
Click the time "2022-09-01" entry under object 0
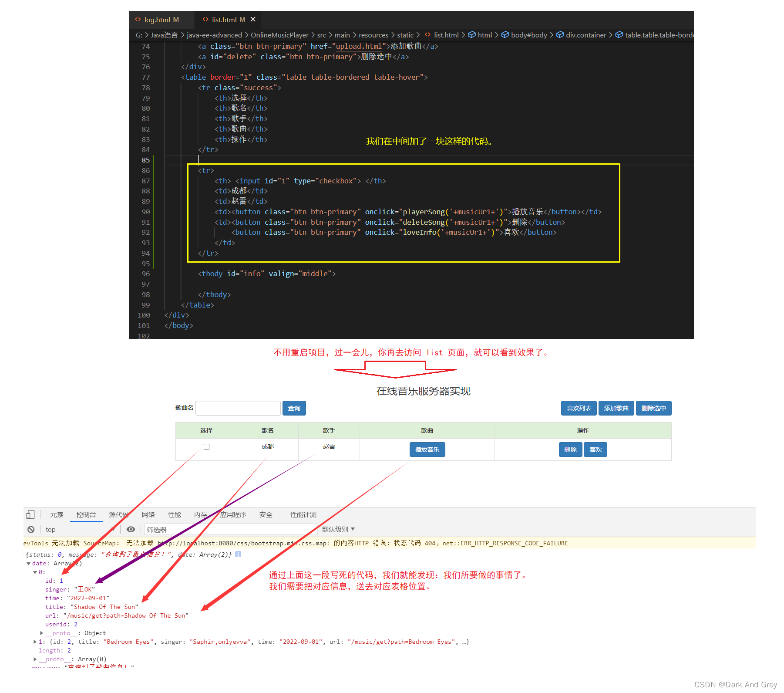click(x=77, y=598)
